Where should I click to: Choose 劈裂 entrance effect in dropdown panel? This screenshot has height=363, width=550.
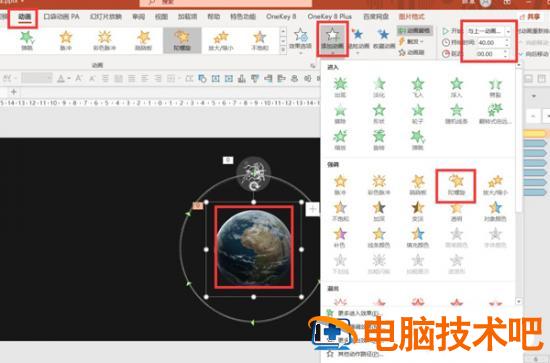(x=495, y=87)
